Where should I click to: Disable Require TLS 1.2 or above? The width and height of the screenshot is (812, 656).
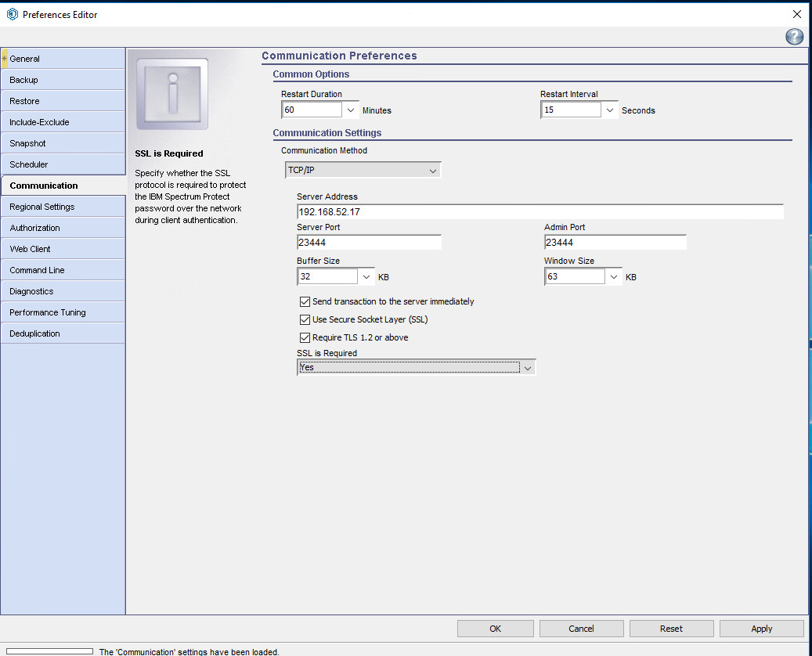point(305,337)
